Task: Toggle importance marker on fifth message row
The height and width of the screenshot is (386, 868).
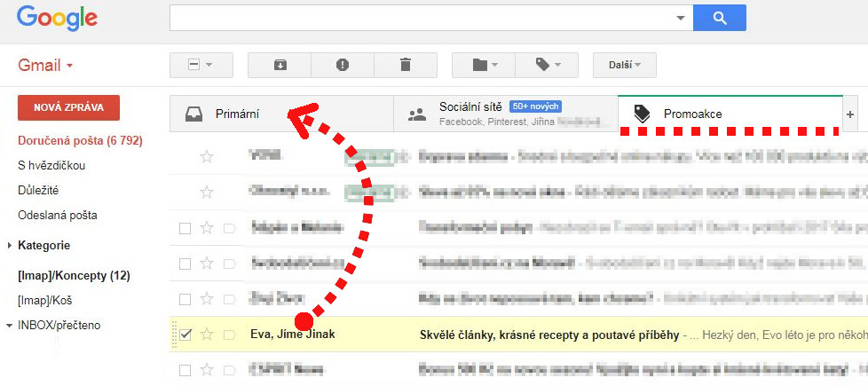Action: point(229,299)
